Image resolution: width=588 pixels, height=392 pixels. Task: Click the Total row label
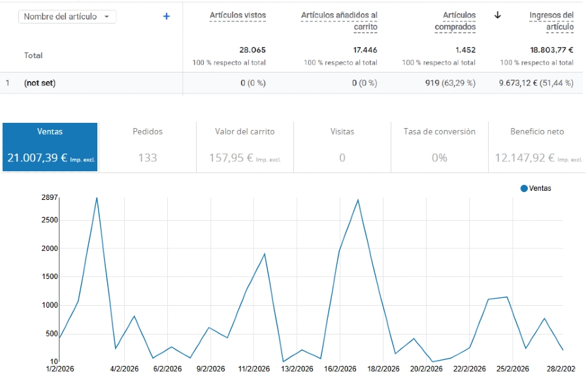pos(33,56)
